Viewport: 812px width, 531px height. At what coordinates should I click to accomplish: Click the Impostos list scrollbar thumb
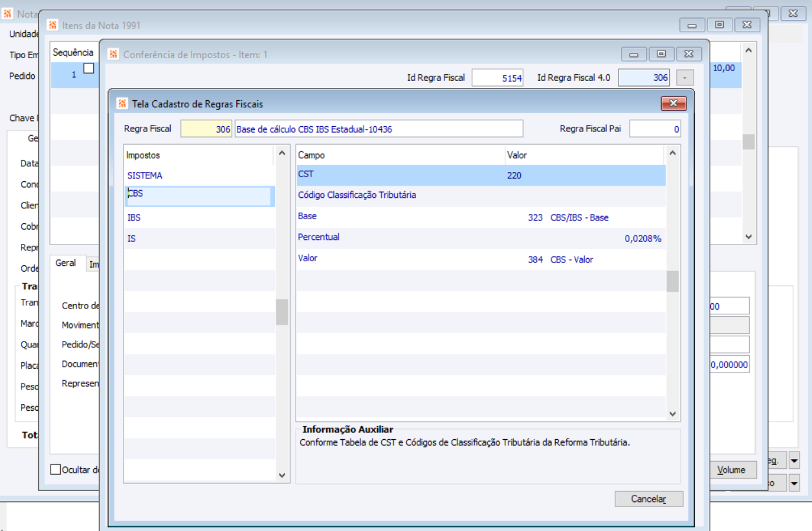tap(282, 312)
